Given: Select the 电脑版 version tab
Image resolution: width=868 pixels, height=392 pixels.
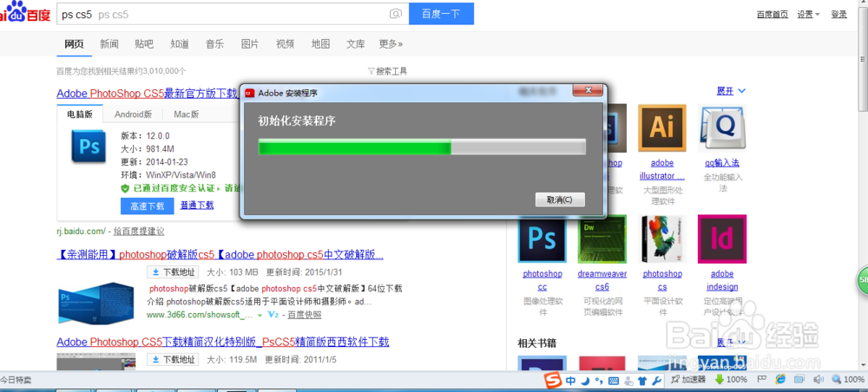Looking at the screenshot, I should (80, 114).
